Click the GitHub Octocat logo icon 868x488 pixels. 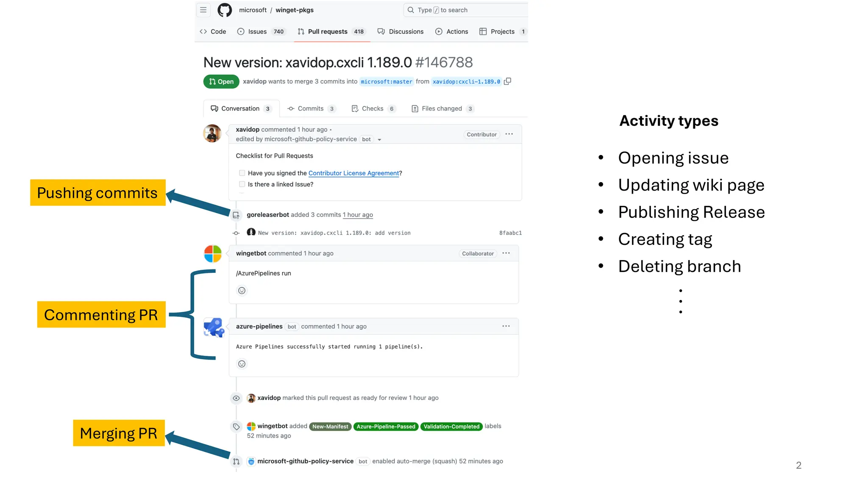[225, 10]
